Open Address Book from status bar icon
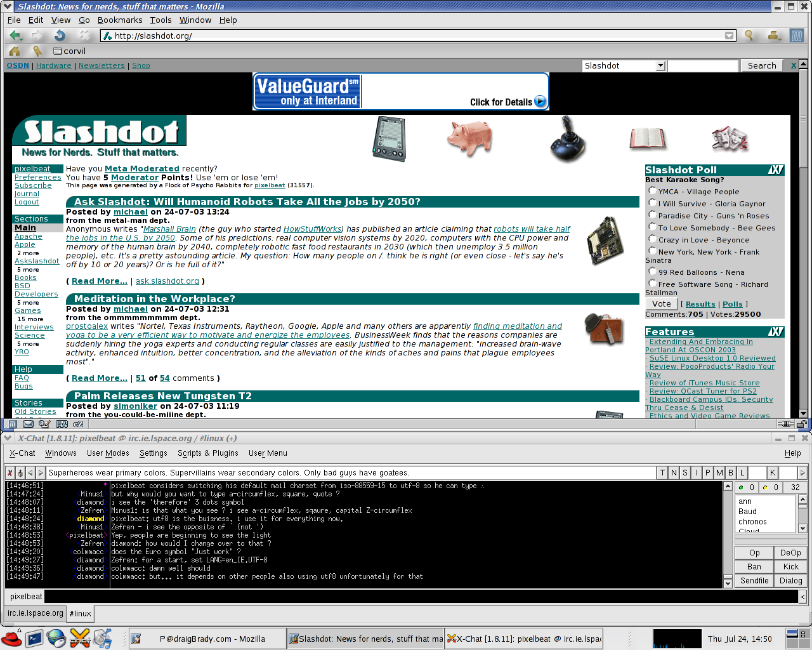This screenshot has height=650, width=812. pyautogui.click(x=62, y=423)
